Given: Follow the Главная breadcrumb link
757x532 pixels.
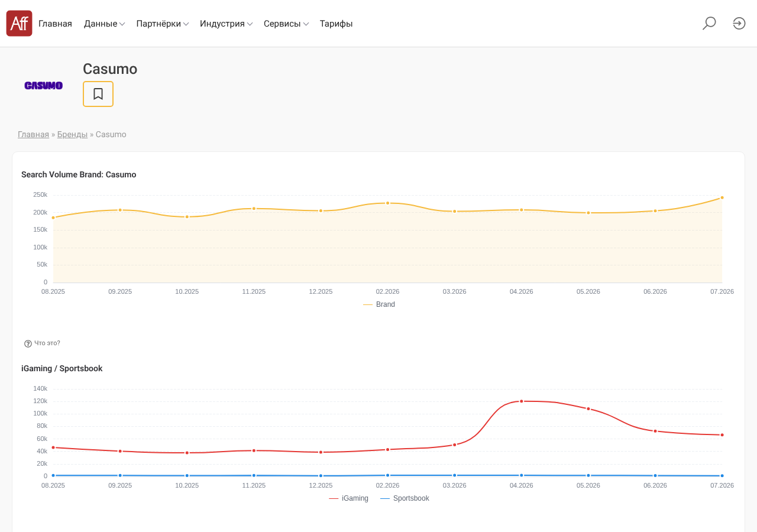Looking at the screenshot, I should [x=33, y=134].
